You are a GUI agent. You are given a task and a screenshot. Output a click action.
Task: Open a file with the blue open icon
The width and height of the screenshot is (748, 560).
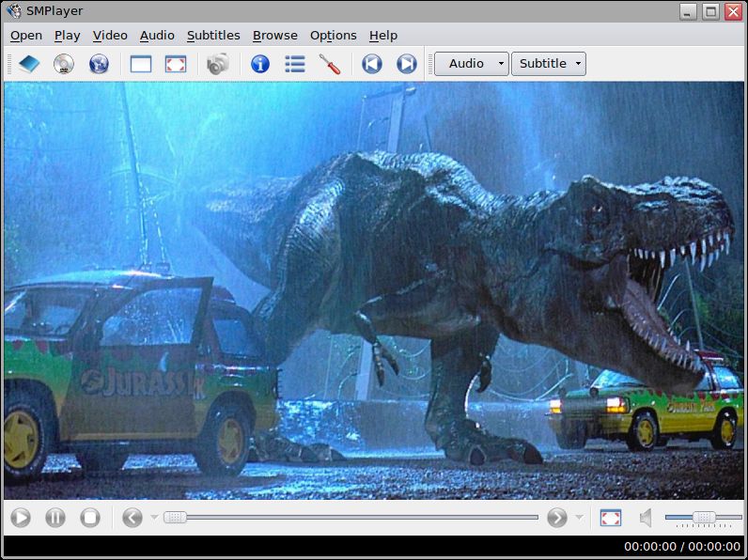click(29, 64)
